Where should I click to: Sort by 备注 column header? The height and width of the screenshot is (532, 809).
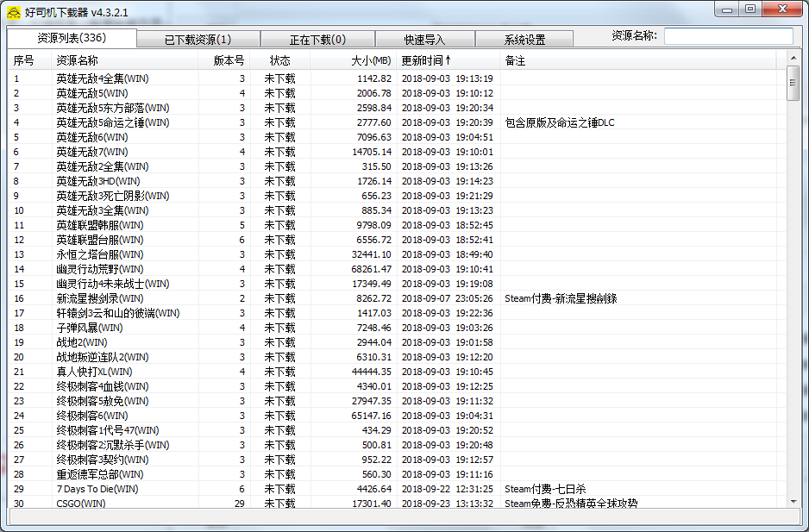point(638,60)
